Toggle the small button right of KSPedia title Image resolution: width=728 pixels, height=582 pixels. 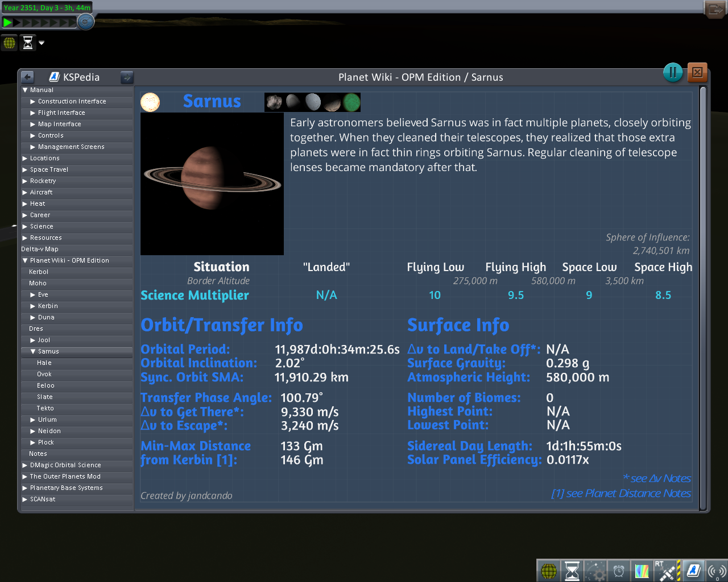pos(127,77)
